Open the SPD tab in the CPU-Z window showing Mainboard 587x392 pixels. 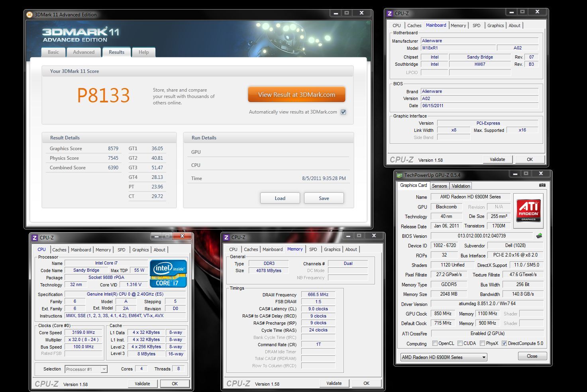476,25
